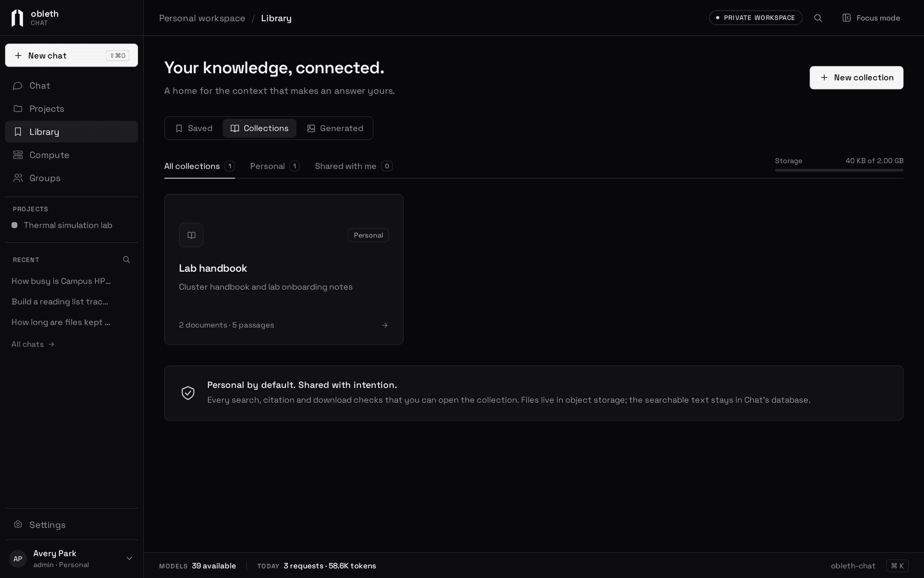Open recent chat 'How busy is Campus HP...'
The width and height of the screenshot is (924, 578).
coord(61,281)
